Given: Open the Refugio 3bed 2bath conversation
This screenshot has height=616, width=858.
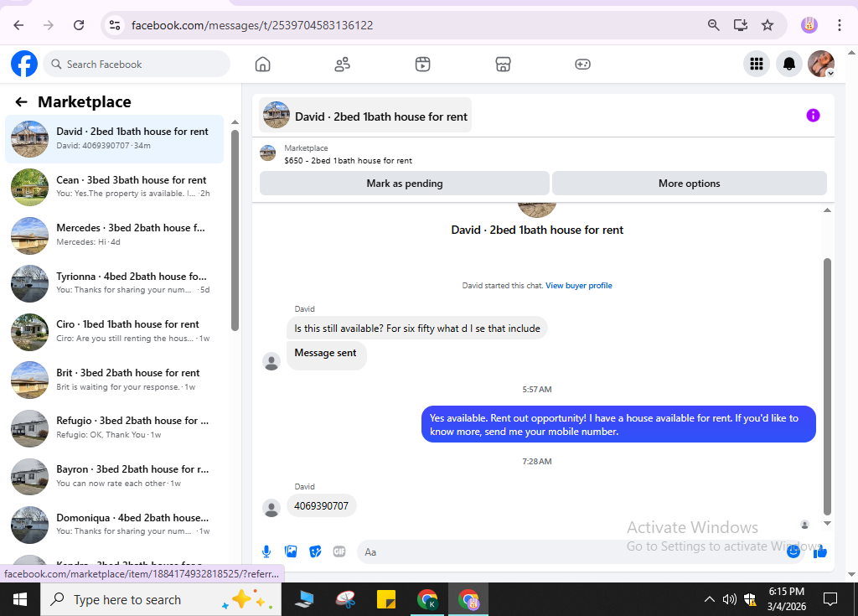Looking at the screenshot, I should tap(114, 427).
